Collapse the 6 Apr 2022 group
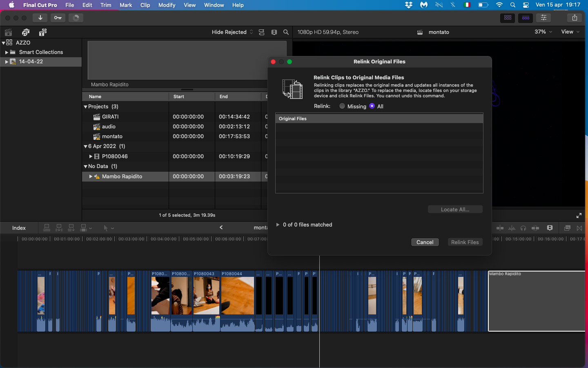The height and width of the screenshot is (368, 588). point(86,146)
